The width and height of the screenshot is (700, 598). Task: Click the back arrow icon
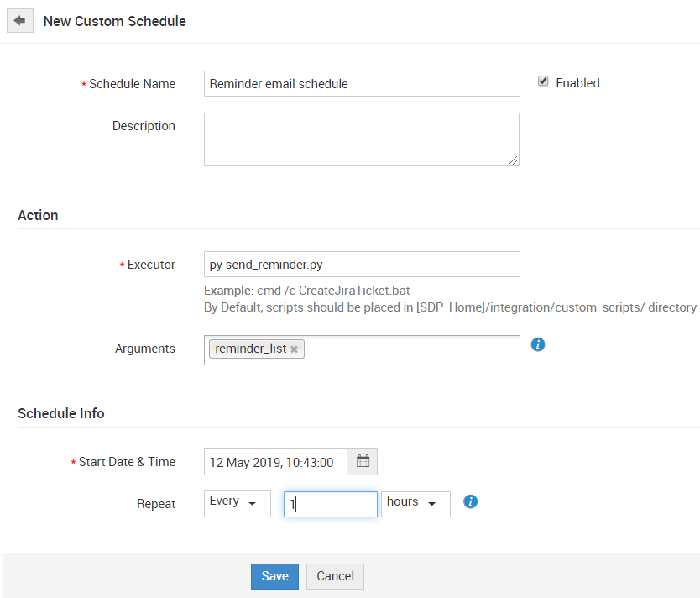coord(19,20)
